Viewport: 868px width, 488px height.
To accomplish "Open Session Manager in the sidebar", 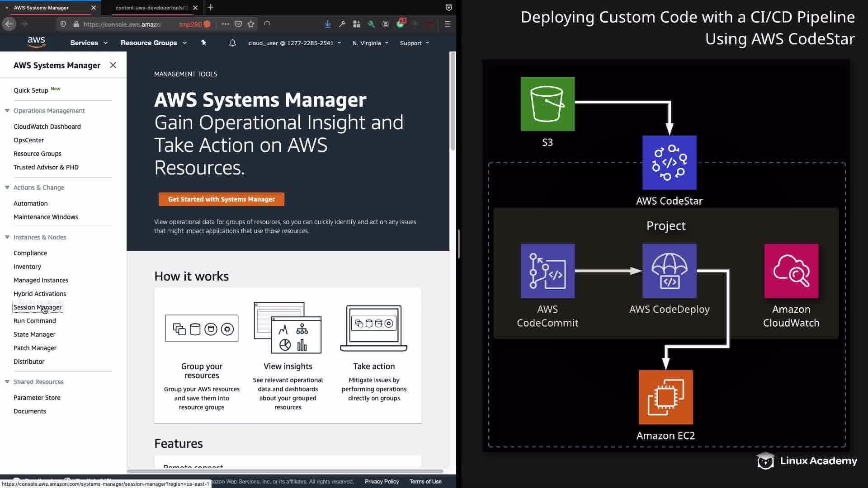I will [x=38, y=307].
